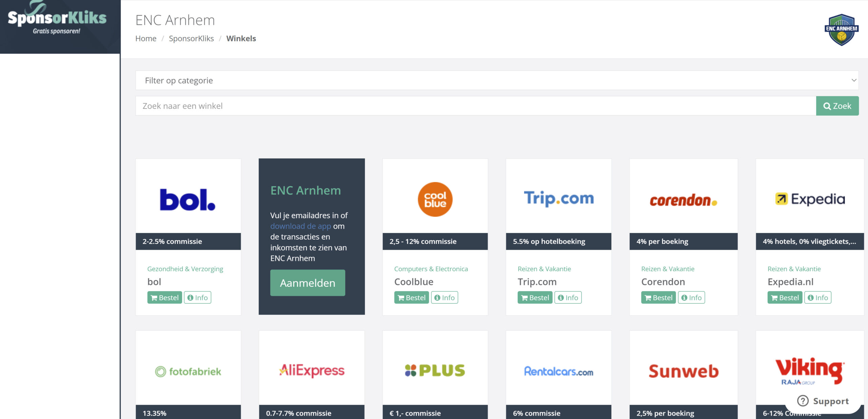Open the Coolblue logo tile
The width and height of the screenshot is (868, 419).
click(x=435, y=199)
